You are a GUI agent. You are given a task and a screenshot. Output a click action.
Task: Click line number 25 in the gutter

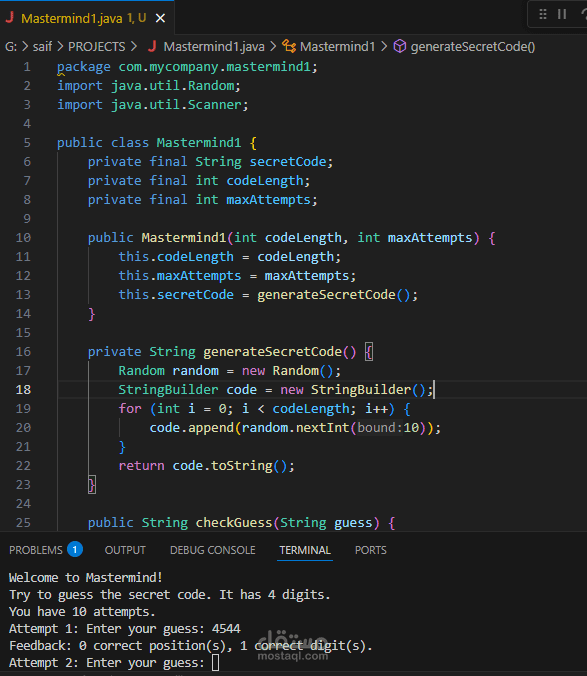23,523
